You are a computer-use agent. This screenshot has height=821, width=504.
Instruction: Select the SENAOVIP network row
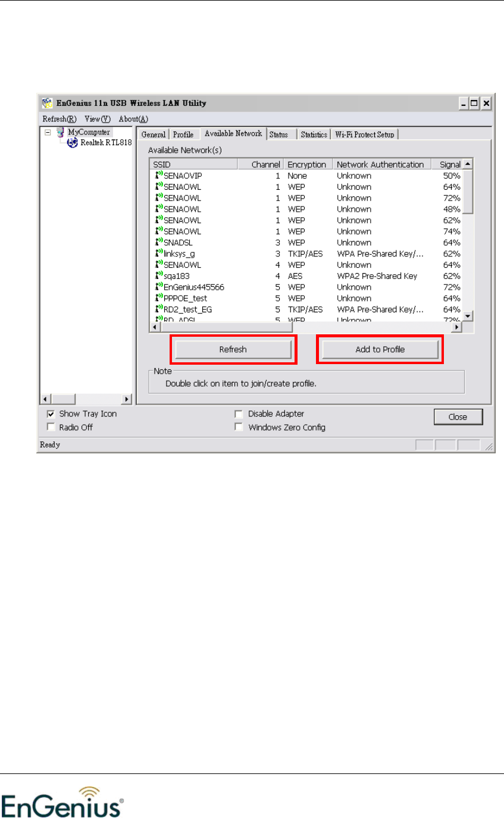[x=306, y=176]
